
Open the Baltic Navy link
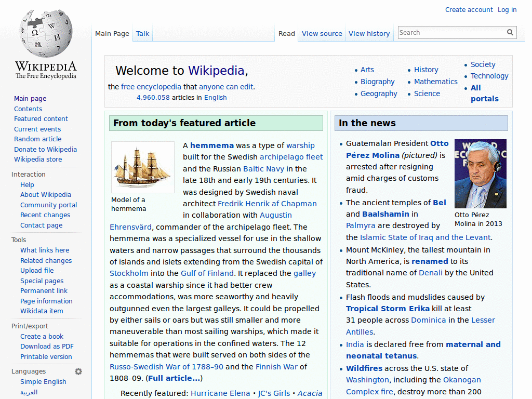click(x=263, y=169)
